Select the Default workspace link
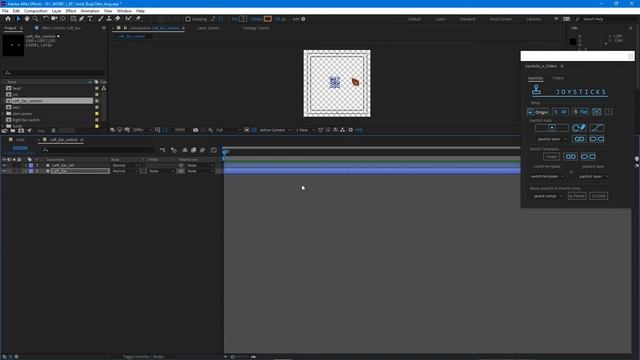The image size is (640, 360). pos(414,19)
